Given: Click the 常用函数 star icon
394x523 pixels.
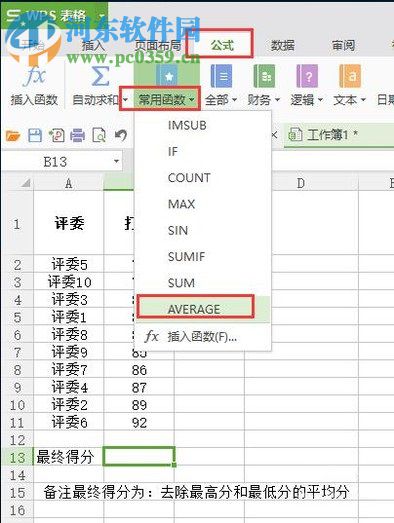Looking at the screenshot, I should (x=167, y=77).
